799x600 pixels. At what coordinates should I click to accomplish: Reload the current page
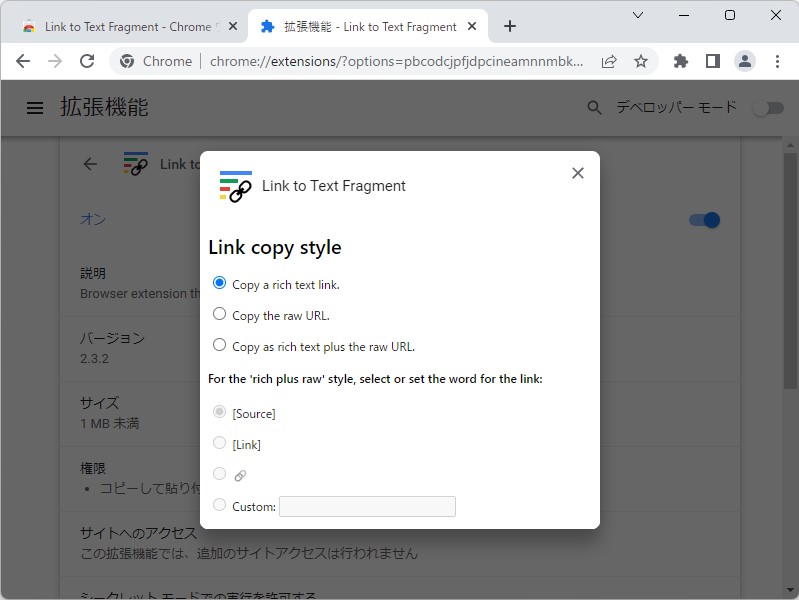[x=87, y=61]
